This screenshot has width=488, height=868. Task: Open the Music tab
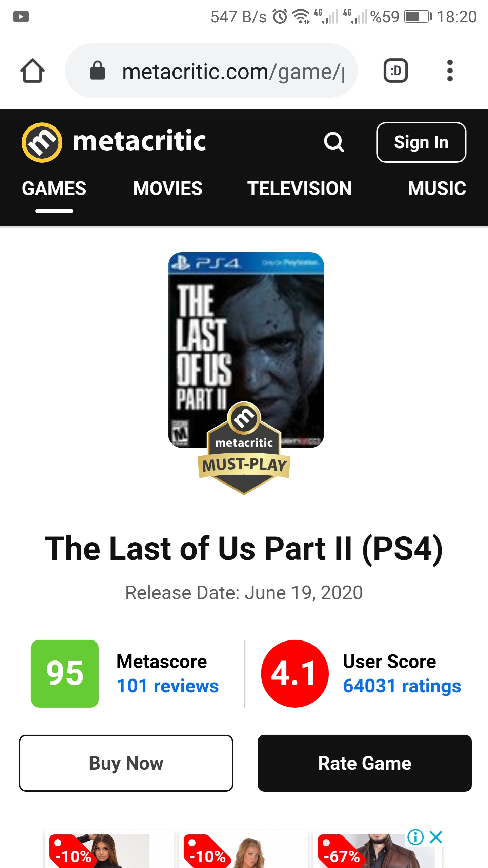pos(437,189)
